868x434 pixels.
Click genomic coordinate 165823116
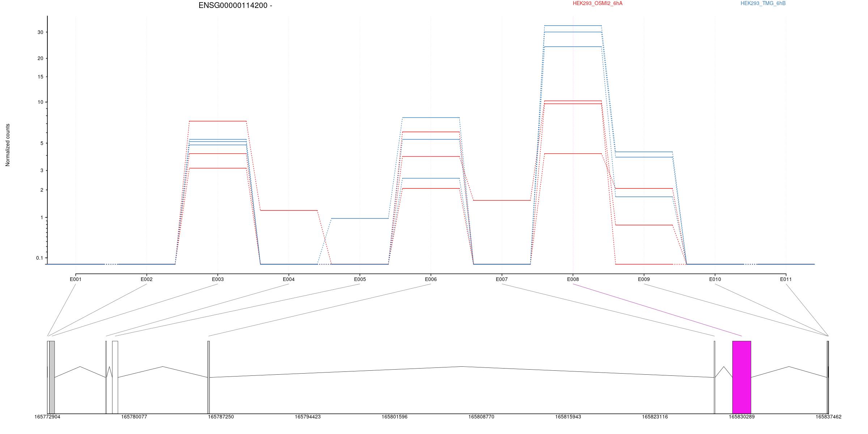[655, 417]
